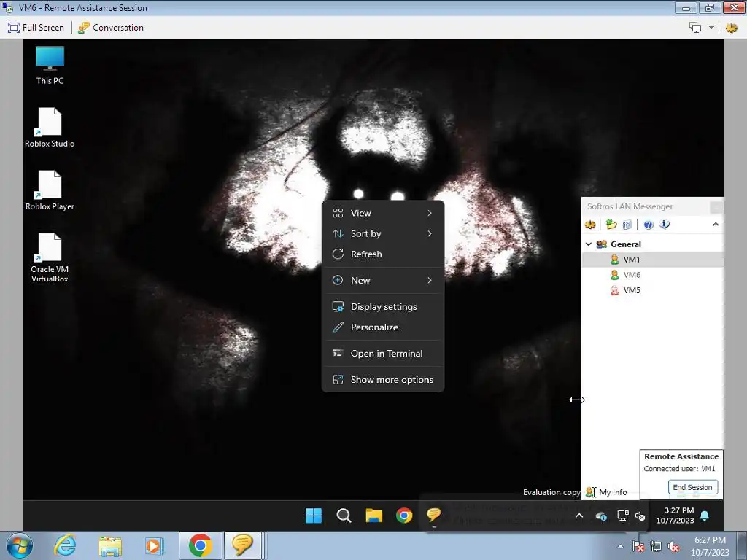Open Softros Messenger on the remote taskbar
This screenshot has height=560, width=747.
point(434,516)
